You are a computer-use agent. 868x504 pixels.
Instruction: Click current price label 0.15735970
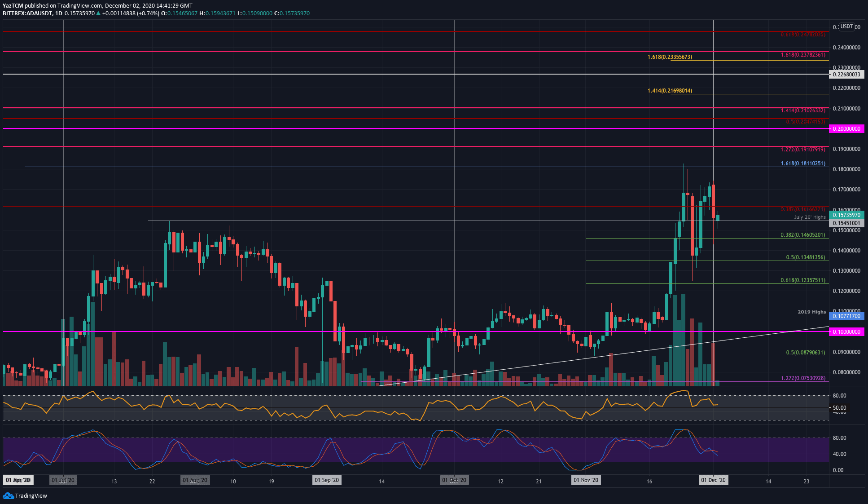pos(846,215)
